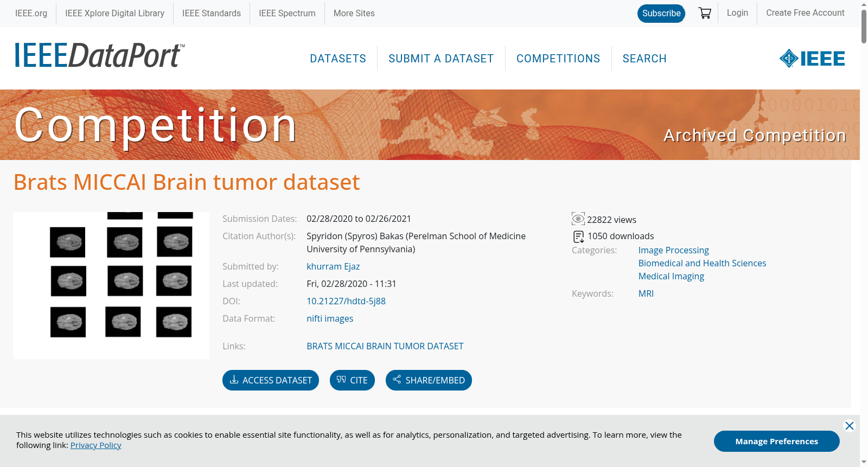868x467 pixels.
Task: Click the Archived Competition banner text
Action: 755,135
